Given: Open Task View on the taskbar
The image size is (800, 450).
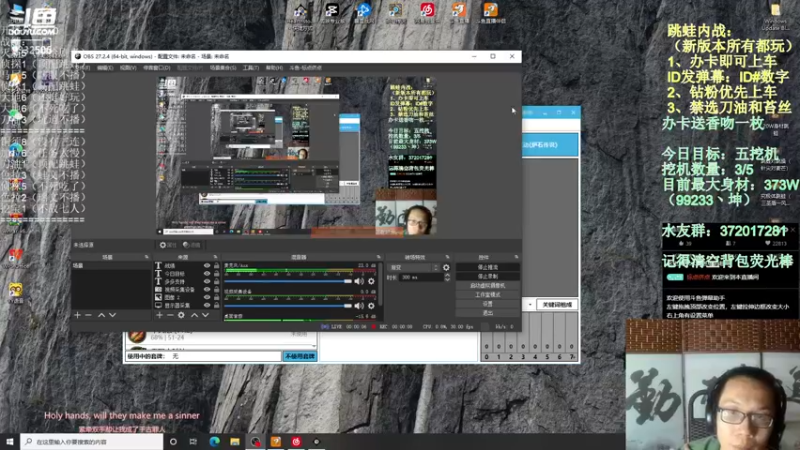Looking at the screenshot, I should click(x=193, y=442).
